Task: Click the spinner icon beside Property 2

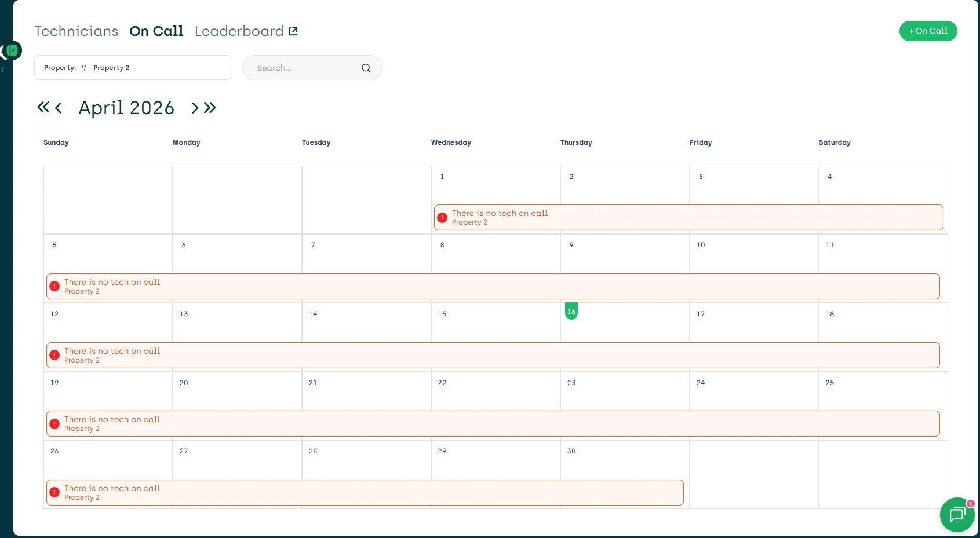Action: click(85, 68)
